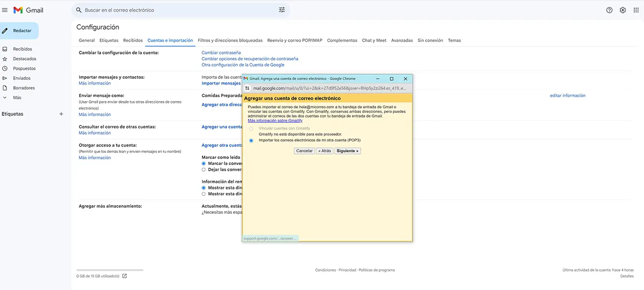Switch to the Filtros y direcciones bloqueadas tab

point(230,41)
